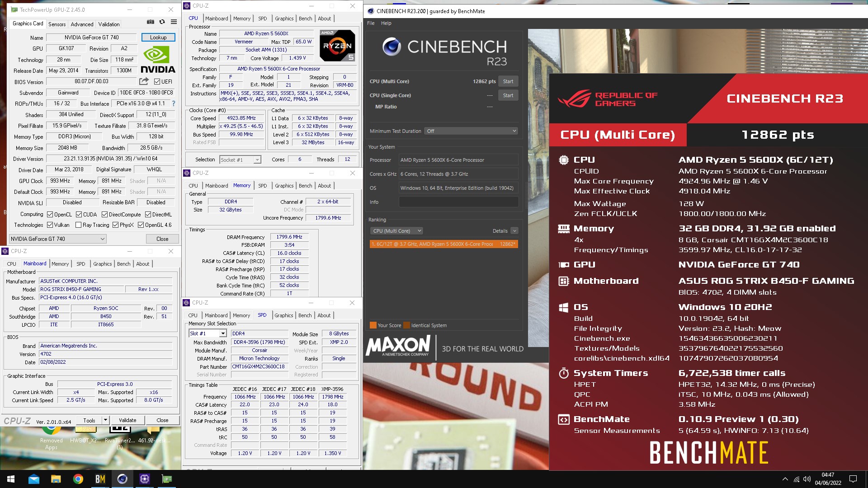The image size is (868, 488).
Task: Click the Bus Interface question mark help icon
Action: [x=174, y=103]
